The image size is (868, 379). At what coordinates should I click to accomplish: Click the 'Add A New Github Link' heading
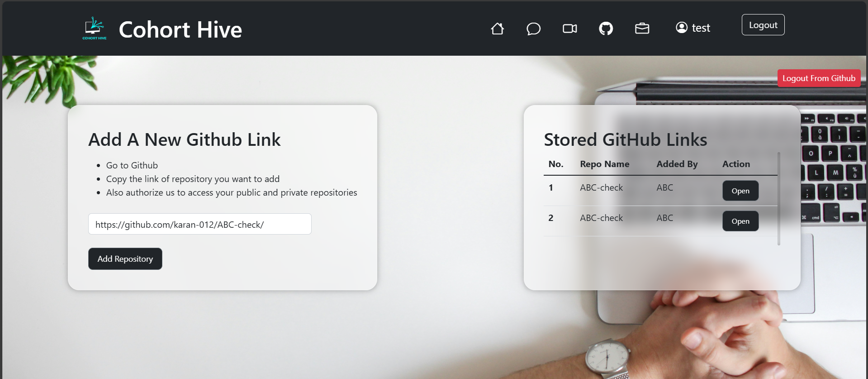pos(185,139)
